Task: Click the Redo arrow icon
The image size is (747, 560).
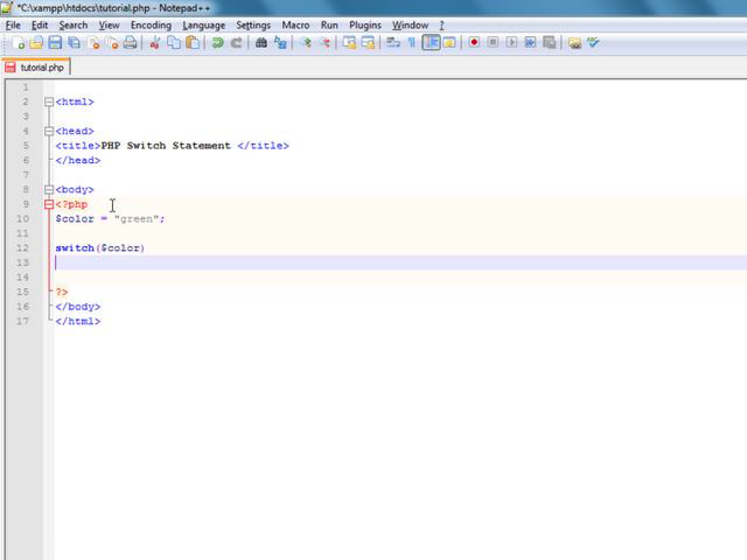Action: tap(236, 43)
